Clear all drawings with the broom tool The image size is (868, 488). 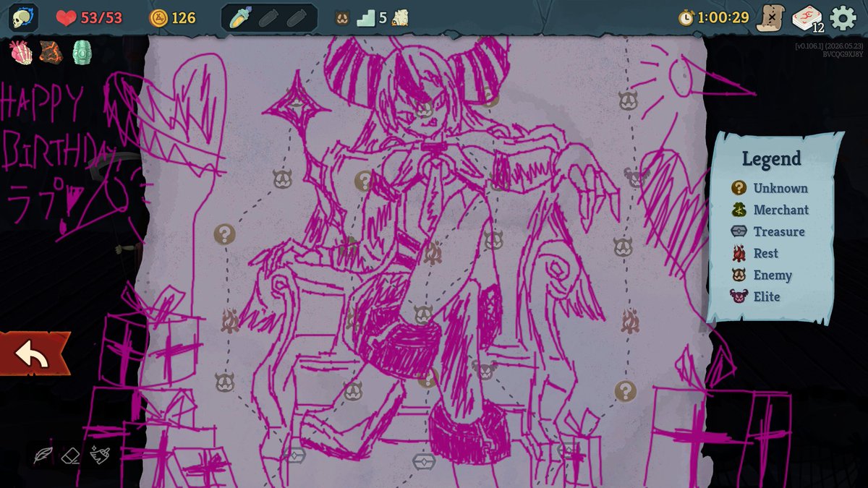100,455
